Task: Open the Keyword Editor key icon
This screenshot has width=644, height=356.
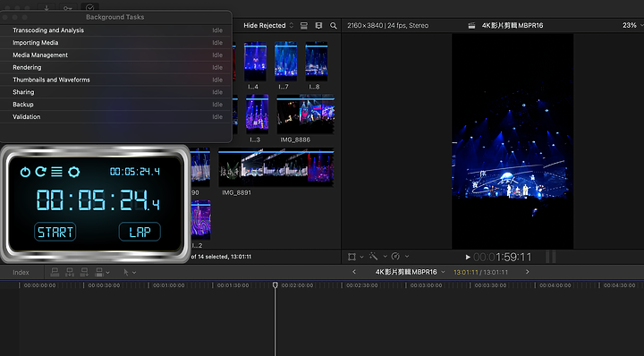Action: pyautogui.click(x=68, y=7)
